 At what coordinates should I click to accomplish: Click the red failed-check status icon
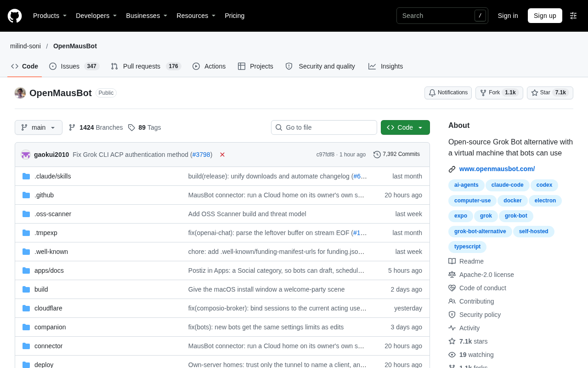point(222,155)
